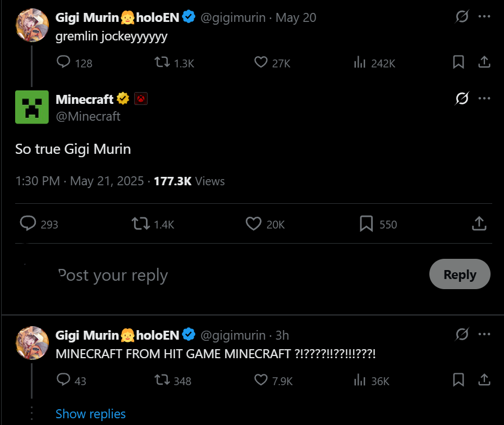Open the @Minecraft handle profile link

[88, 116]
